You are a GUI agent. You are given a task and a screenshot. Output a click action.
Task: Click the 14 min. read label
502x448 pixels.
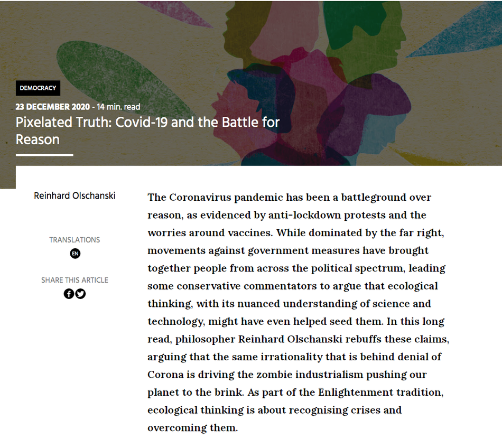pos(118,107)
